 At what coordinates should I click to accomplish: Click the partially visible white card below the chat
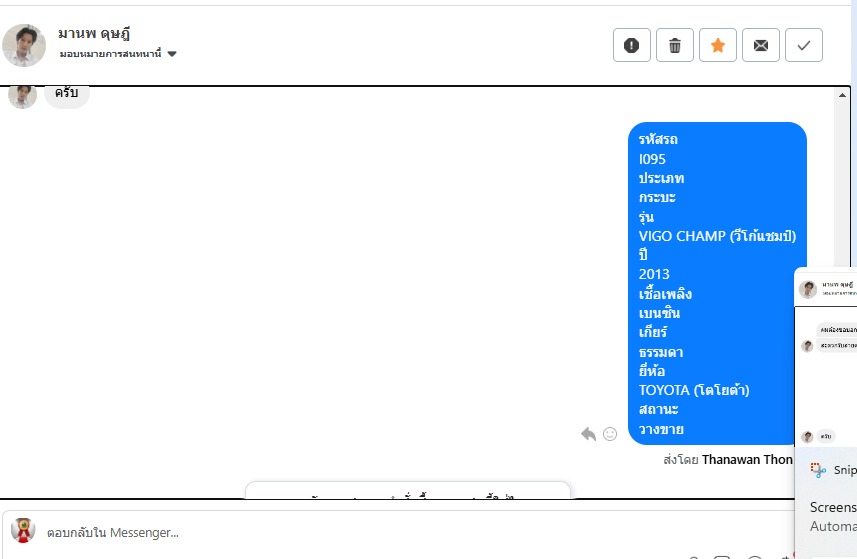[408, 491]
